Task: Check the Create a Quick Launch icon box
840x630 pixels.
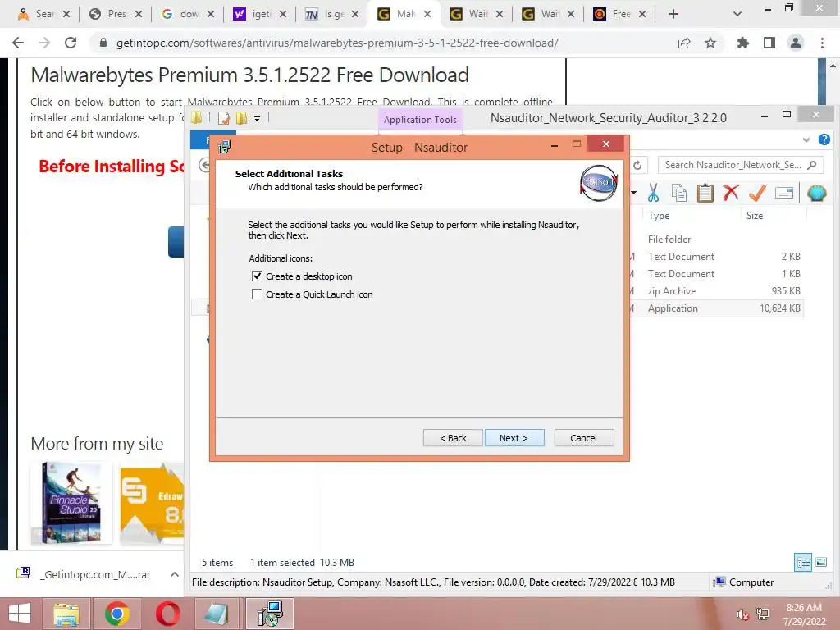Action: click(x=257, y=294)
